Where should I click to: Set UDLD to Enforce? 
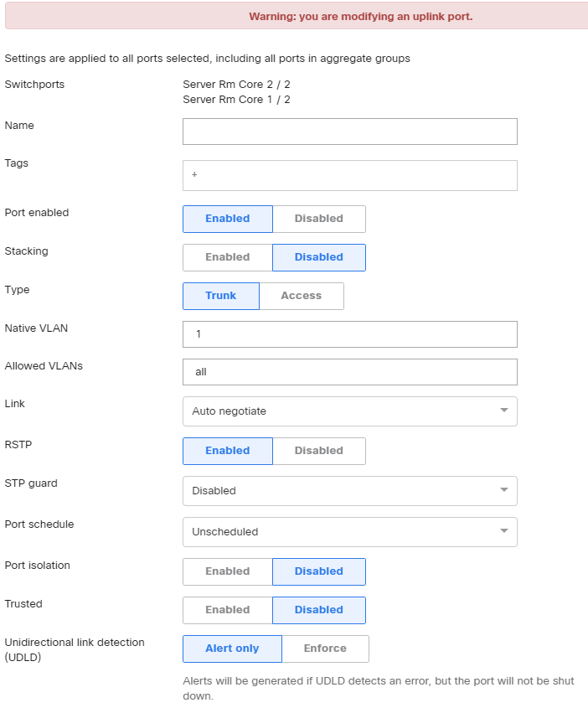[x=325, y=649]
